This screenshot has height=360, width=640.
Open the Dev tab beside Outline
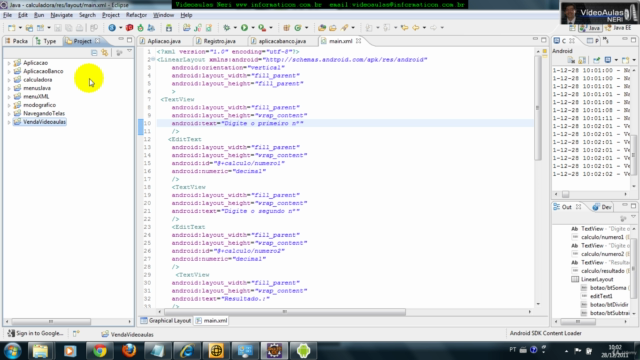[x=602, y=207]
